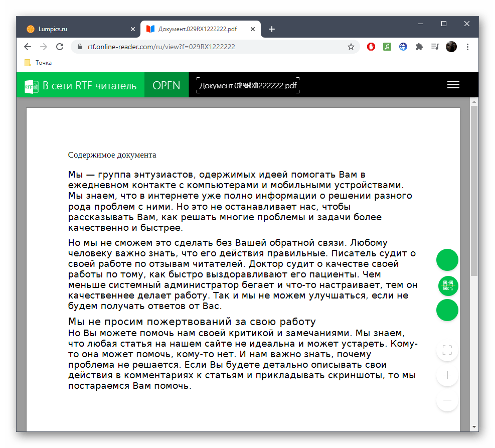Viewport: 495px width, 448px height.
Task: Open the blue globe extension
Action: click(x=403, y=47)
